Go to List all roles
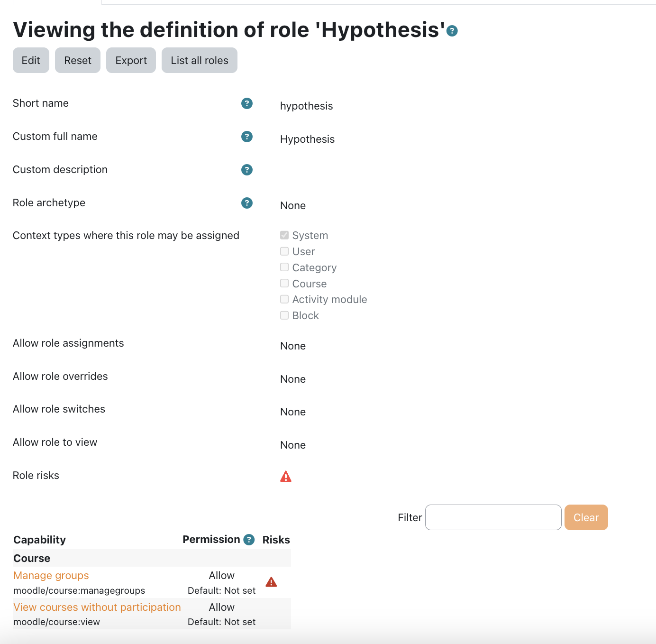656x644 pixels. (199, 60)
